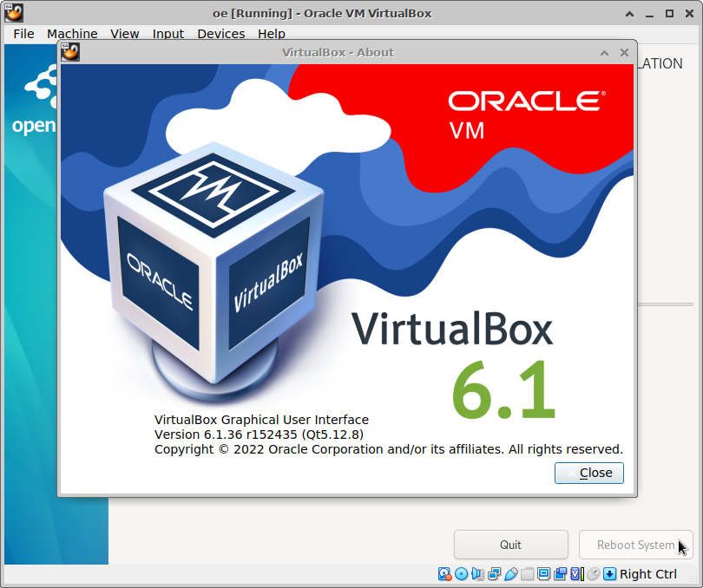The height and width of the screenshot is (588, 703).
Task: Open the View menu
Action: [x=125, y=34]
